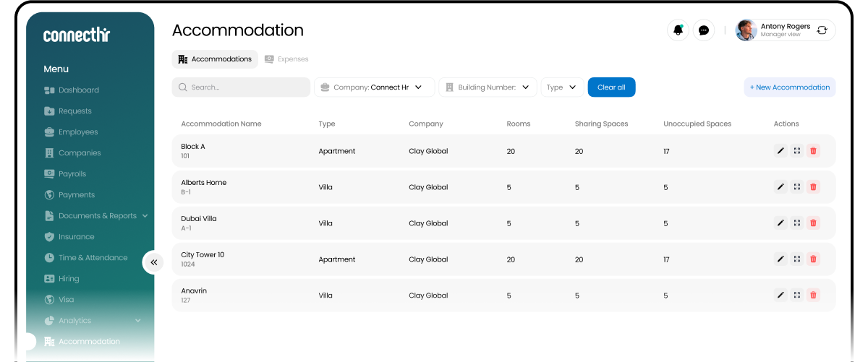
Task: Expand details for the Dubai Villa row
Action: (796, 223)
